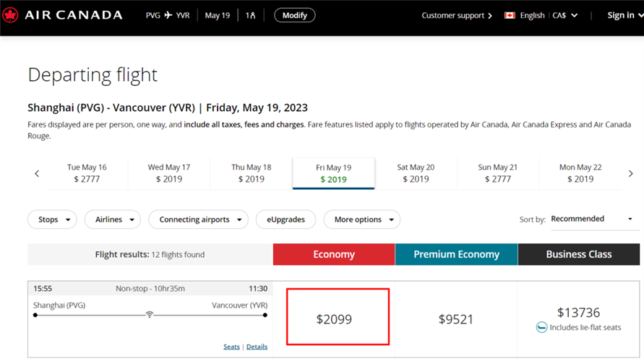Open the Airlines filter dropdown

tap(112, 219)
